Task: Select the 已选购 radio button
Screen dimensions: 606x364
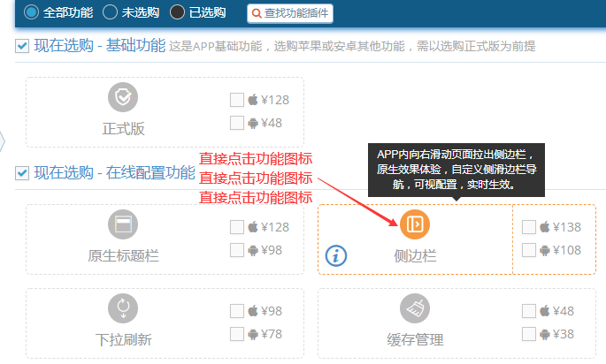Action: (177, 12)
